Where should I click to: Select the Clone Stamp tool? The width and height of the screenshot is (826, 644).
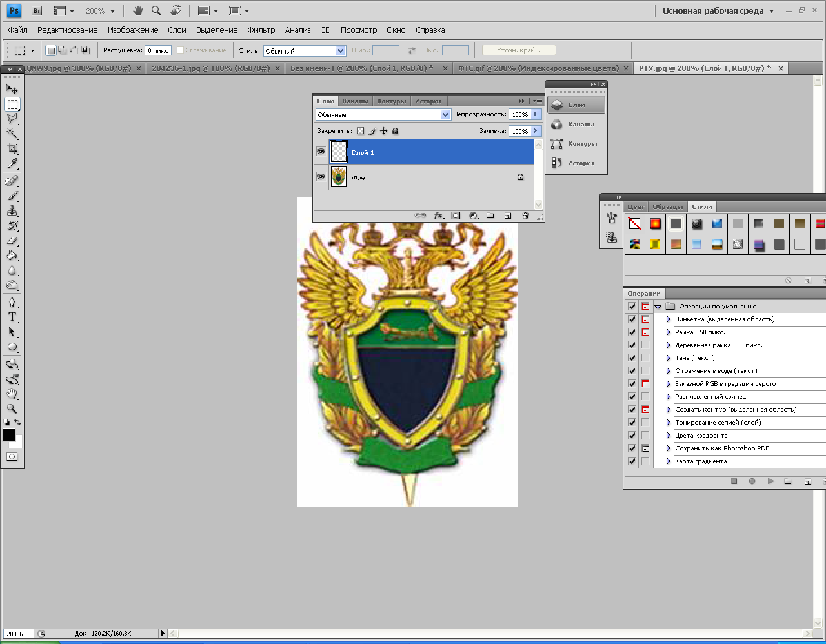pyautogui.click(x=12, y=211)
